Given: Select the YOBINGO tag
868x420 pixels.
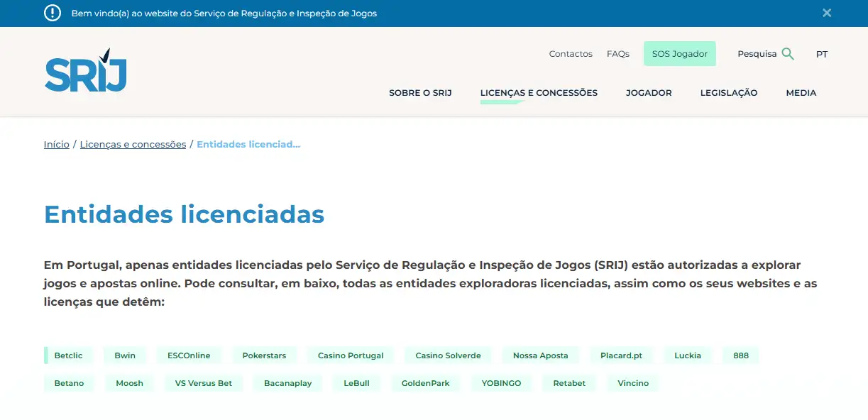Looking at the screenshot, I should 501,383.
